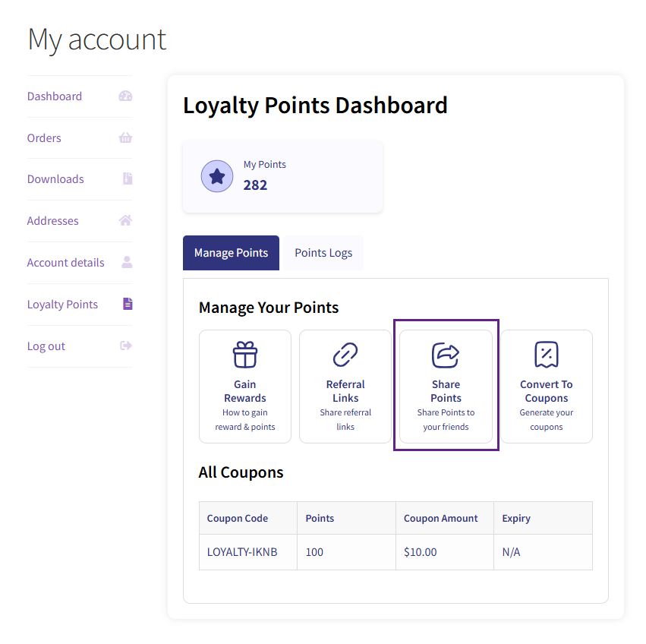646x644 pixels.
Task: Click the Loyalty Points document icon
Action: [128, 304]
